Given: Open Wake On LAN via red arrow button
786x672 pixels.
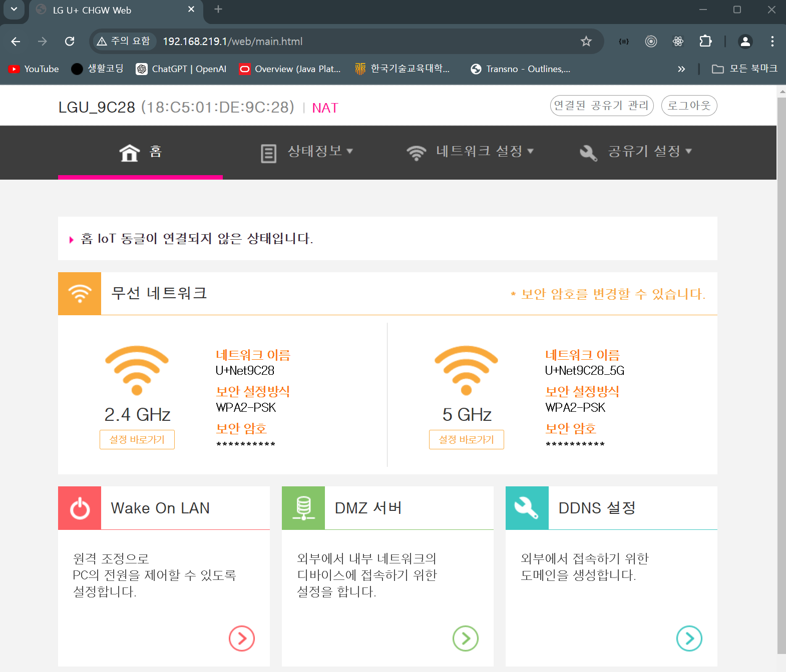Looking at the screenshot, I should (x=242, y=638).
